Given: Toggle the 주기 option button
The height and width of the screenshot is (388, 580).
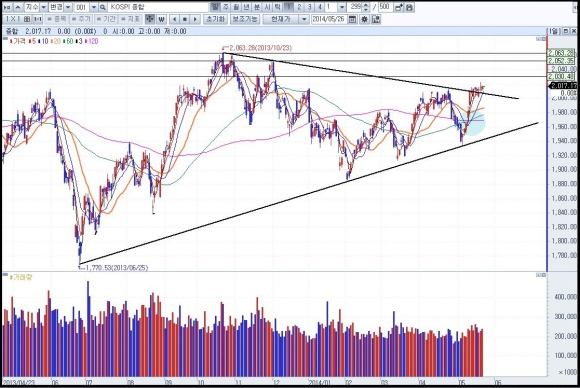Looking at the screenshot, I should 81,19.
